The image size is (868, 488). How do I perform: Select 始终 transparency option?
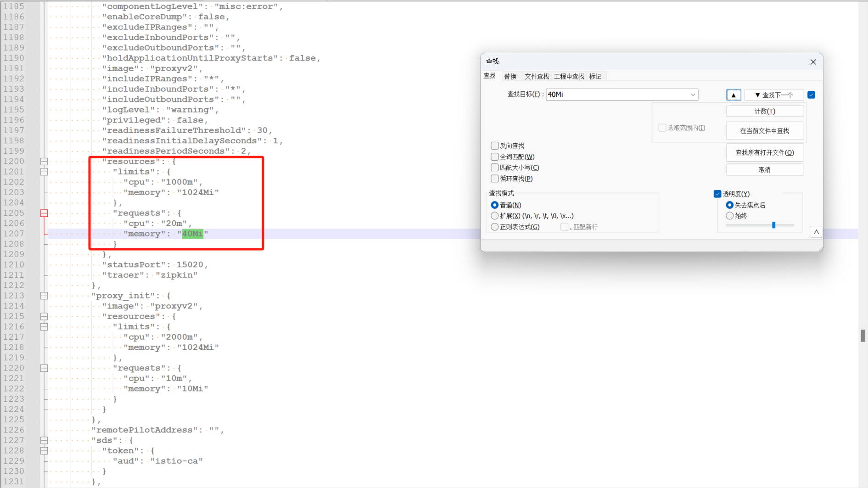729,216
